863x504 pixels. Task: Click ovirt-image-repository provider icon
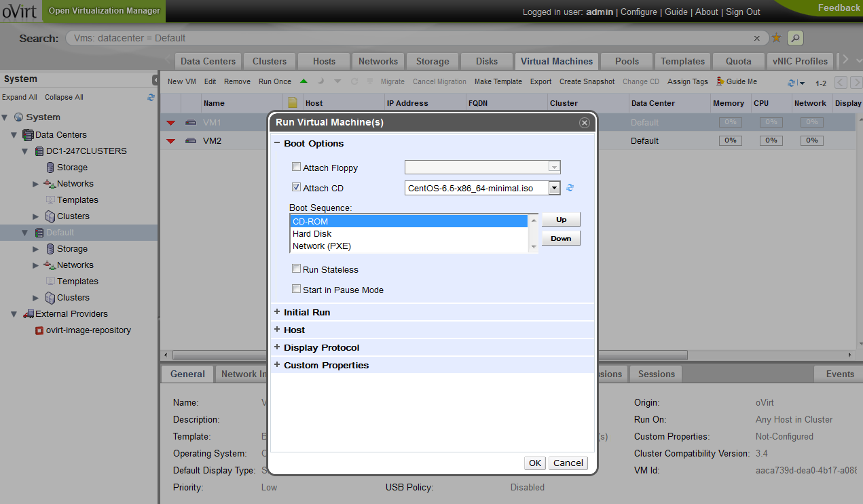click(39, 330)
